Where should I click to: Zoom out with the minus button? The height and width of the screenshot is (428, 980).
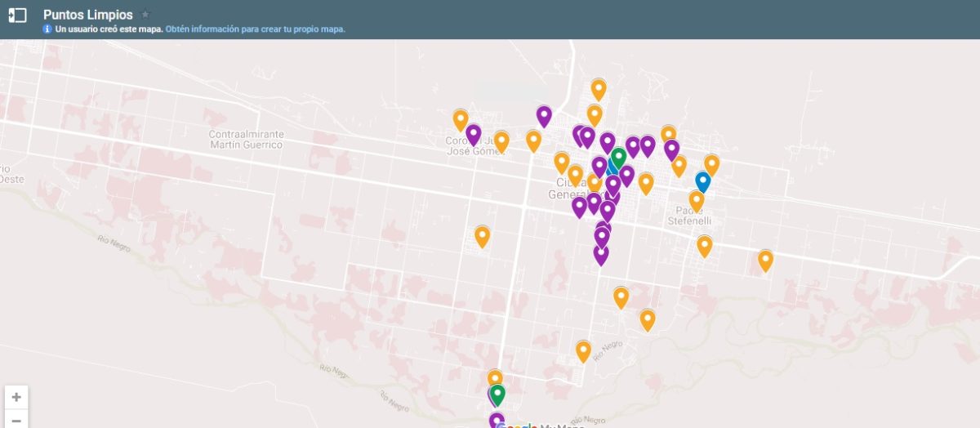tap(16, 420)
